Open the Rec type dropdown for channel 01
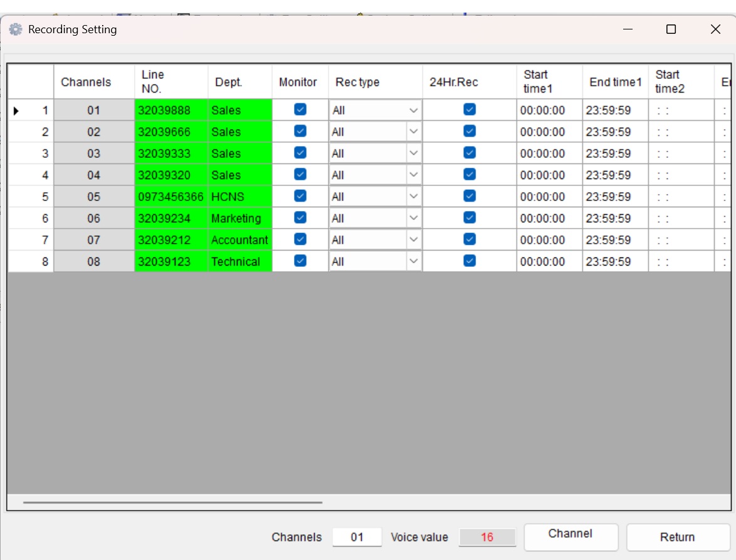The image size is (736, 560). [x=414, y=110]
